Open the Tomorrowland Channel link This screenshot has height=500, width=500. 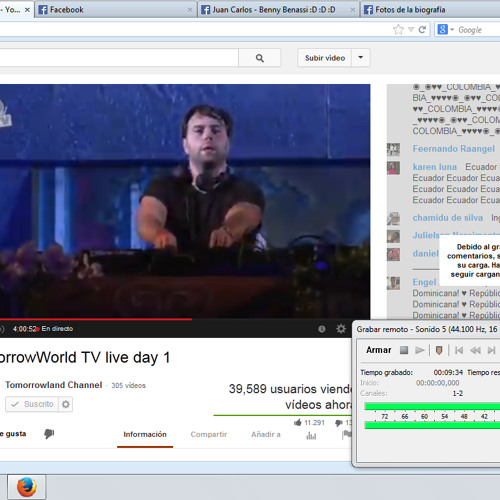tap(54, 385)
